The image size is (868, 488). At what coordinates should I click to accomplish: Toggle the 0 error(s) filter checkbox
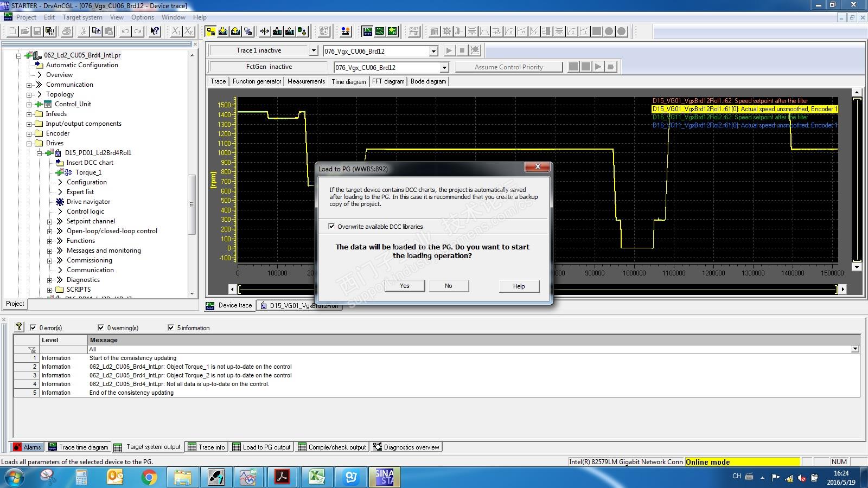coord(33,328)
